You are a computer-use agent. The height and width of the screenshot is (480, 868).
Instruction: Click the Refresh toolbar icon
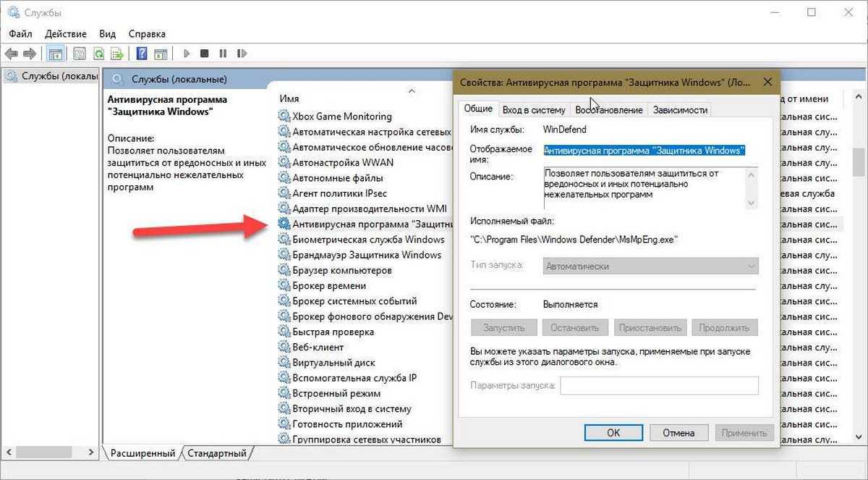pos(98,54)
